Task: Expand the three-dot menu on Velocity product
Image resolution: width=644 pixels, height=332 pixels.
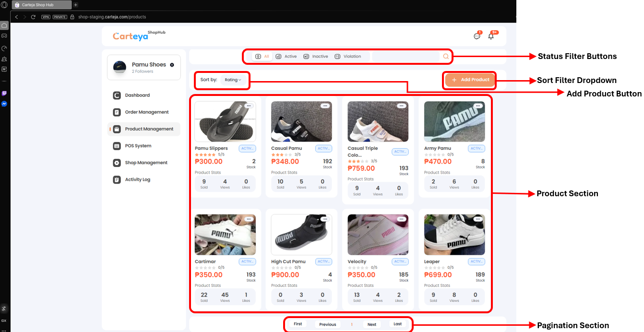Action: [x=401, y=218]
